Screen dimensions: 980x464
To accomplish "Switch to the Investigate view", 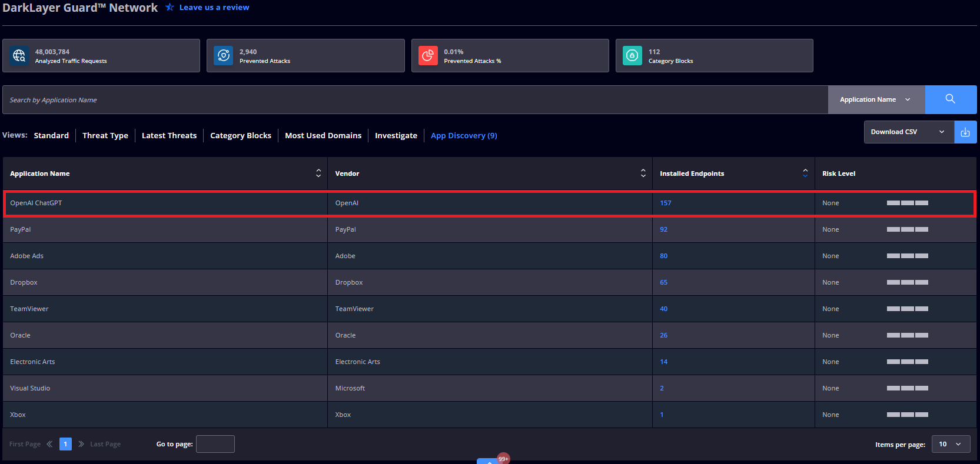I will point(396,135).
